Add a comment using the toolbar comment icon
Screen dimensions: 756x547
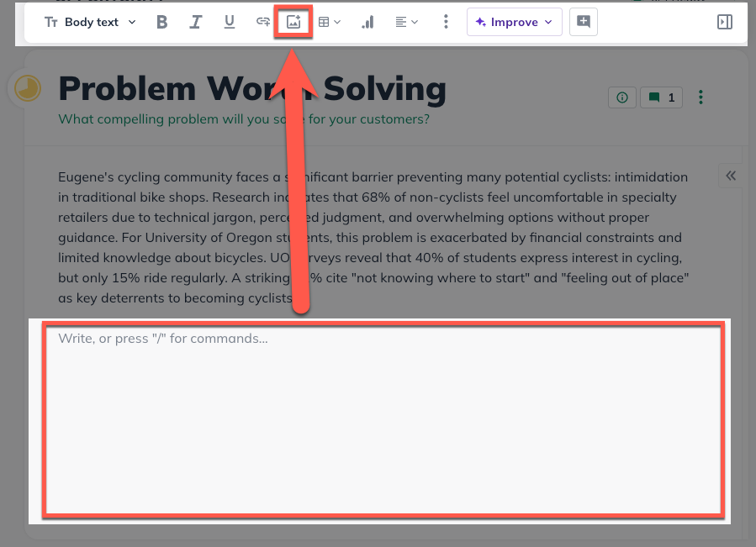(x=583, y=23)
